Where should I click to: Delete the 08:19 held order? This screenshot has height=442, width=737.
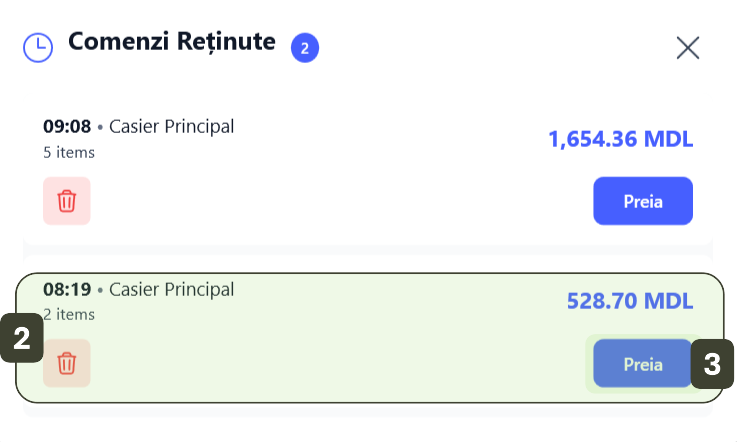click(x=67, y=363)
